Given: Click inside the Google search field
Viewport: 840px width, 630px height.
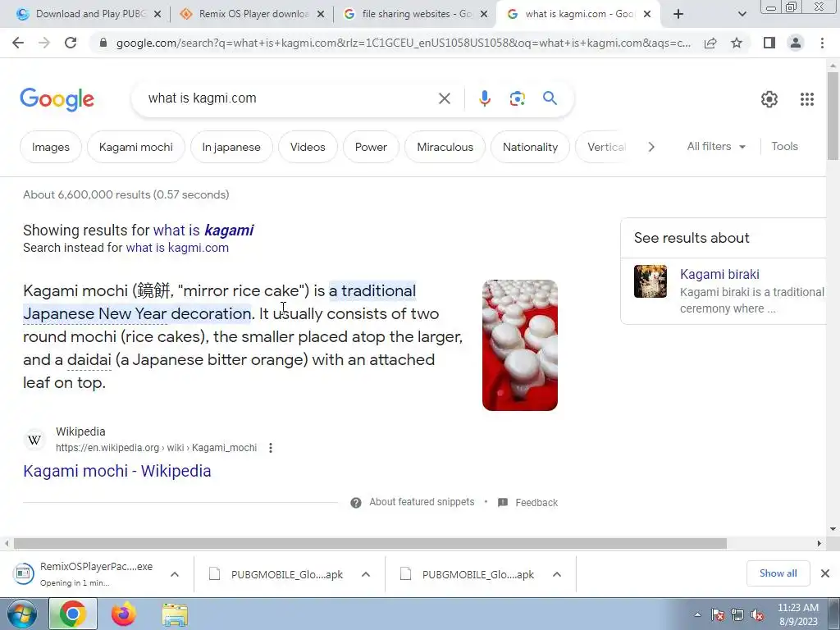Looking at the screenshot, I should click(290, 98).
